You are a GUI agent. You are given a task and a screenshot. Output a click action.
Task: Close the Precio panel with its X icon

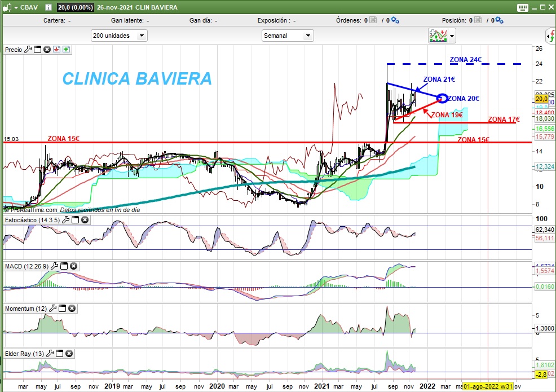coord(47,50)
